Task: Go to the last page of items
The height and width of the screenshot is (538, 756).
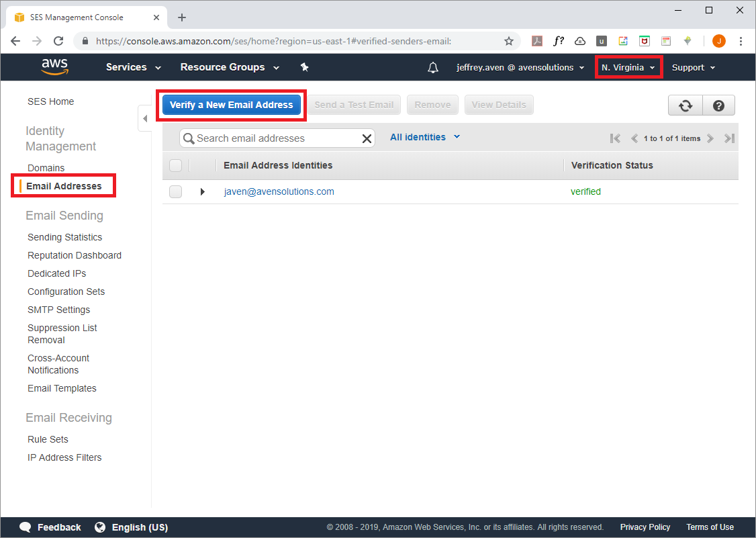Action: point(729,138)
